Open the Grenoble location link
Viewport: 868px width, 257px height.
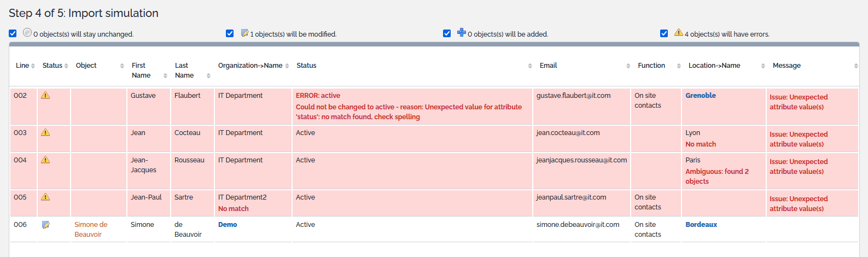click(x=701, y=96)
